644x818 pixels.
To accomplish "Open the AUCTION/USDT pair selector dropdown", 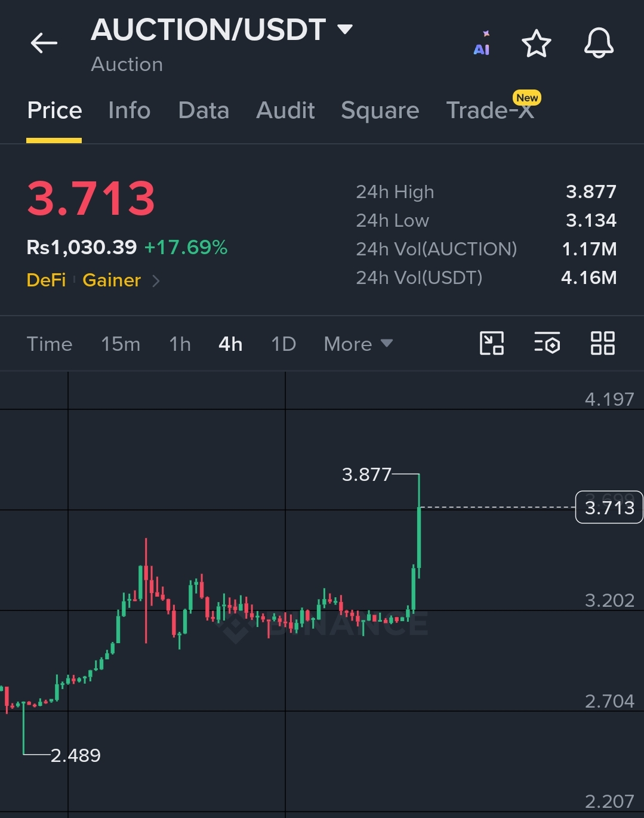I will pyautogui.click(x=222, y=29).
